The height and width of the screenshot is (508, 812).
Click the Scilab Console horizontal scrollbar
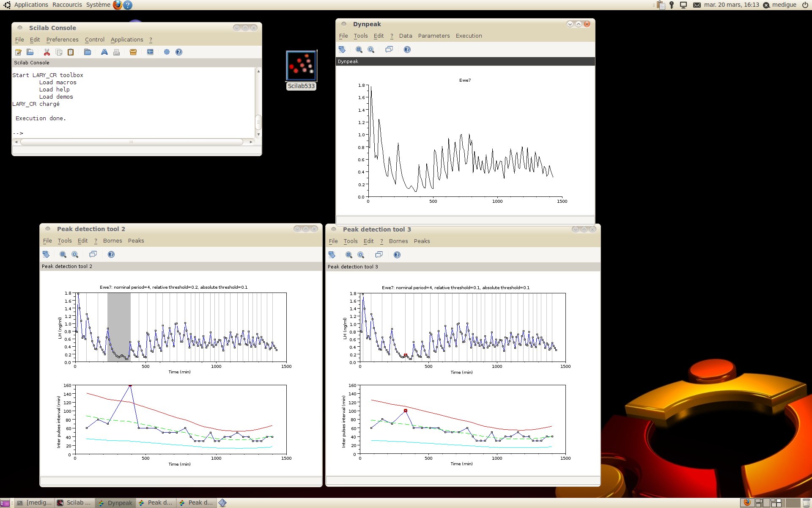point(132,142)
